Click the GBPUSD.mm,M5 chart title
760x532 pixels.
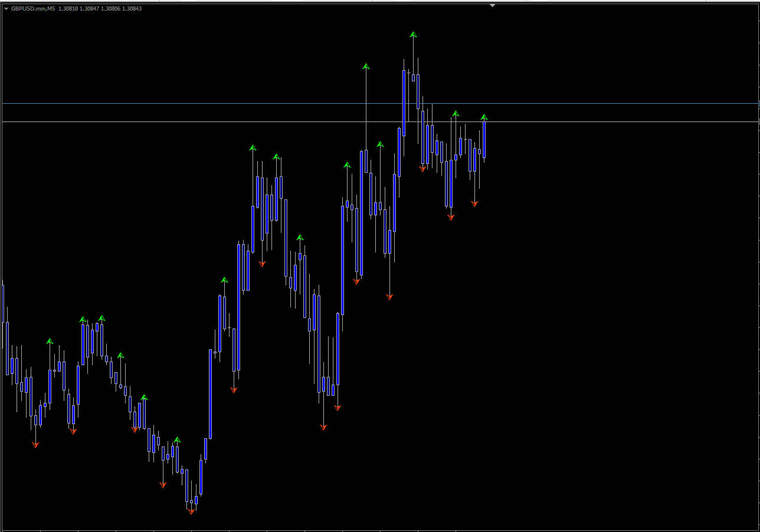coord(33,9)
